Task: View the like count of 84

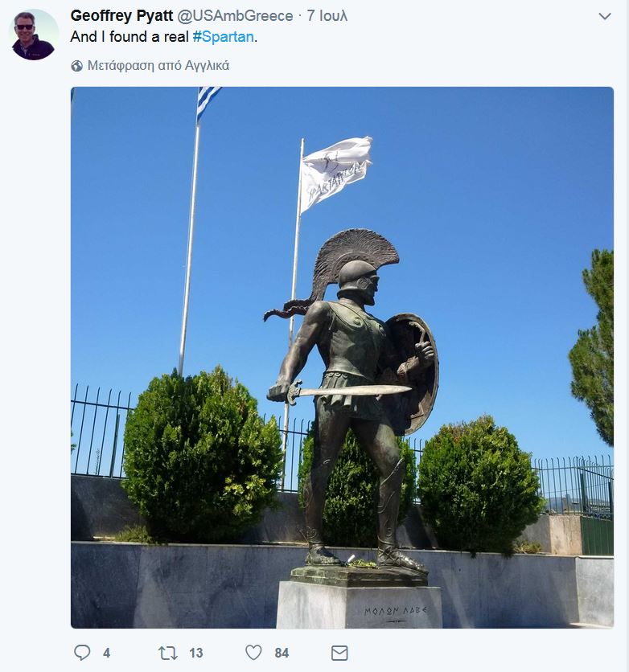Action: [282, 653]
